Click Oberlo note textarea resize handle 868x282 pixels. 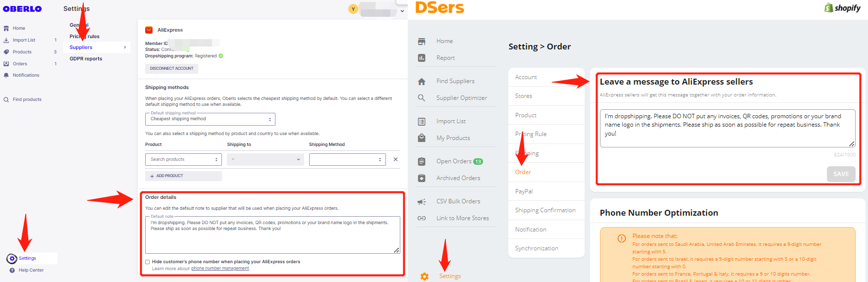coord(397,251)
